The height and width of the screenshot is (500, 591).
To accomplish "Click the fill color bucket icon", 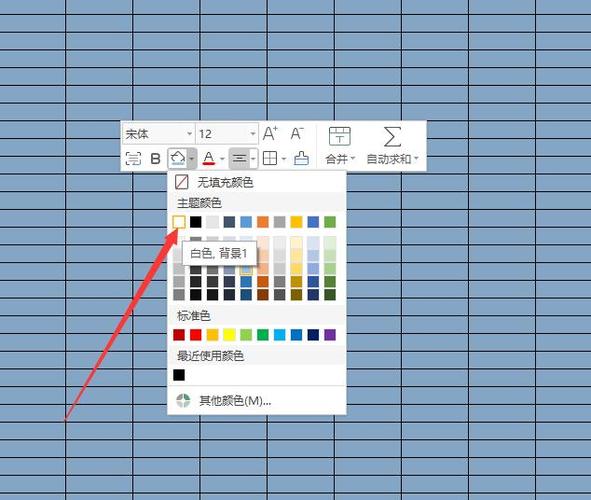I will (178, 158).
